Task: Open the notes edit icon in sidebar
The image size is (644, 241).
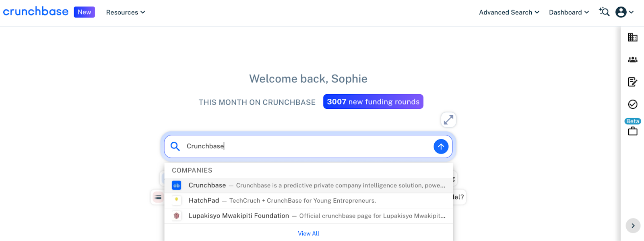Action: (x=632, y=82)
